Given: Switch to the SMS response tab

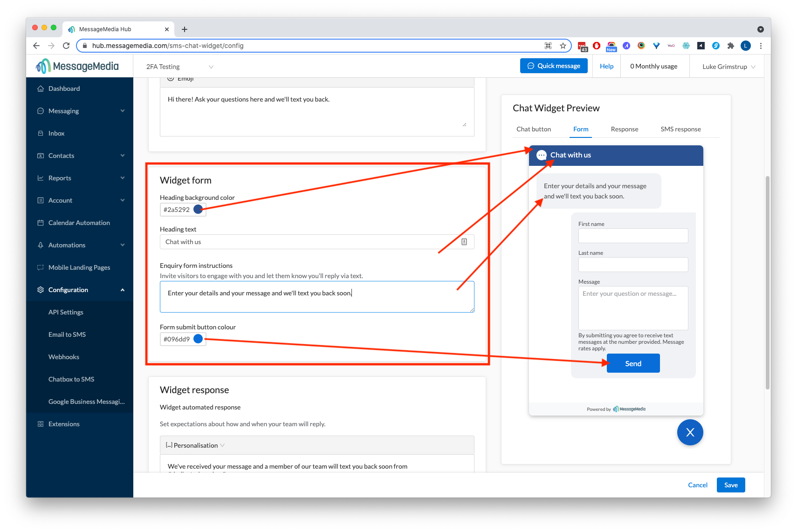Looking at the screenshot, I should point(680,129).
